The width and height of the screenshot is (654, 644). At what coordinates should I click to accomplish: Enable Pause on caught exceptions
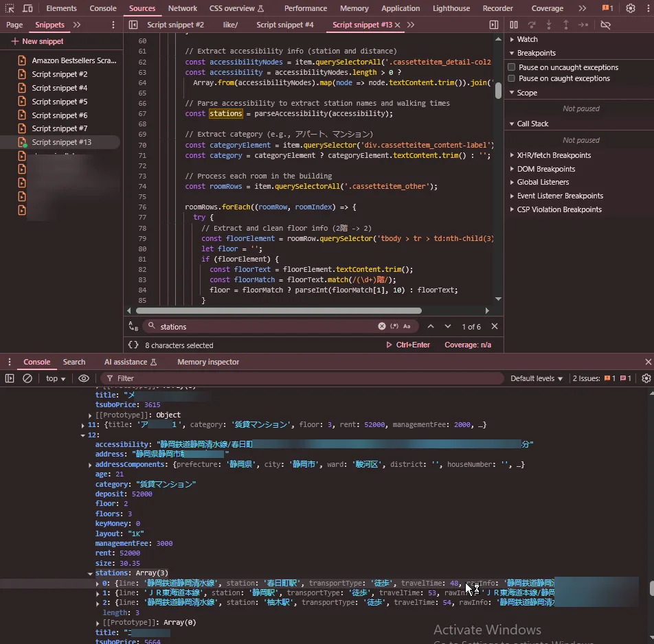click(512, 78)
